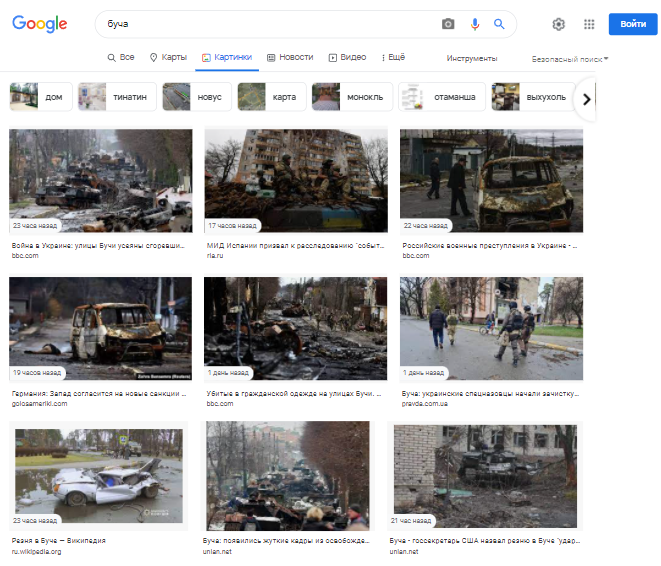
Task: Switch to the Видео tab
Action: pyautogui.click(x=347, y=58)
